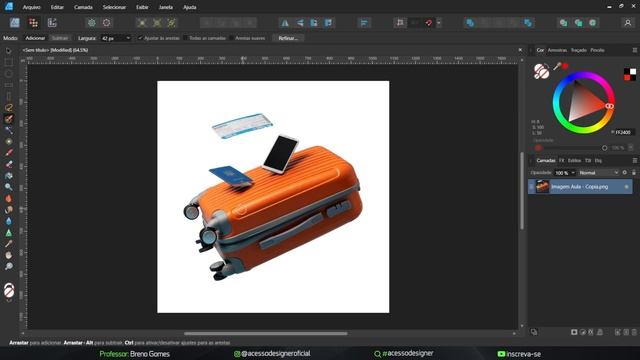The image size is (640, 360).
Task: Set mode to Adicionar
Action: 35,38
